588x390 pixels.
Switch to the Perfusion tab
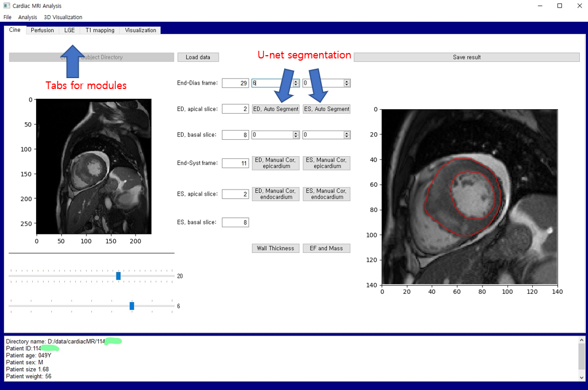point(42,30)
